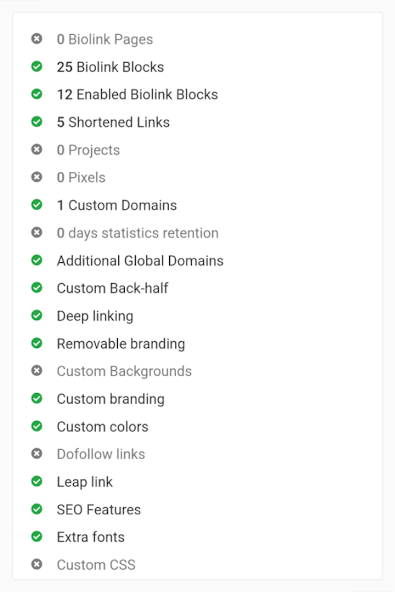This screenshot has width=395, height=592.
Task: Click the Removable branding label
Action: 121,344
